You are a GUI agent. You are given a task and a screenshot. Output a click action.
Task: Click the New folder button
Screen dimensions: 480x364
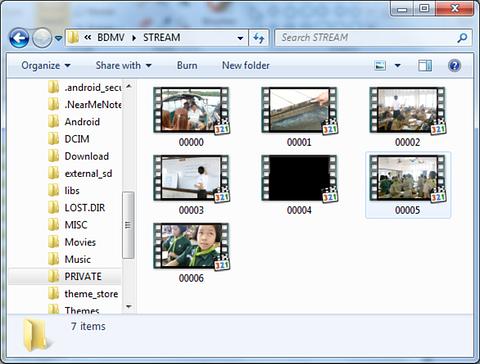point(246,65)
